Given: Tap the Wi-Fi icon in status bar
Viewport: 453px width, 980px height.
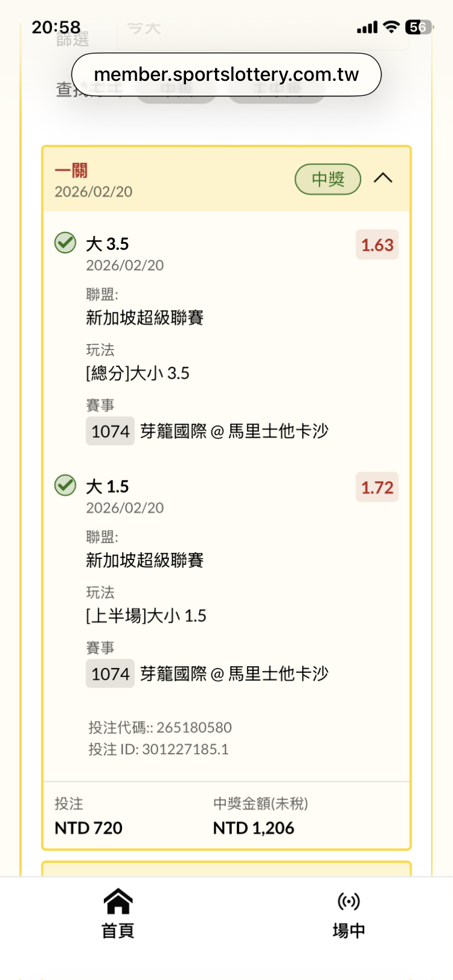Looking at the screenshot, I should 391,27.
